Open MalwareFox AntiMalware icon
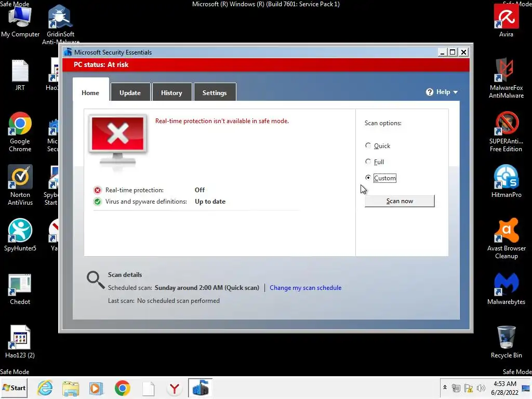 pos(506,78)
